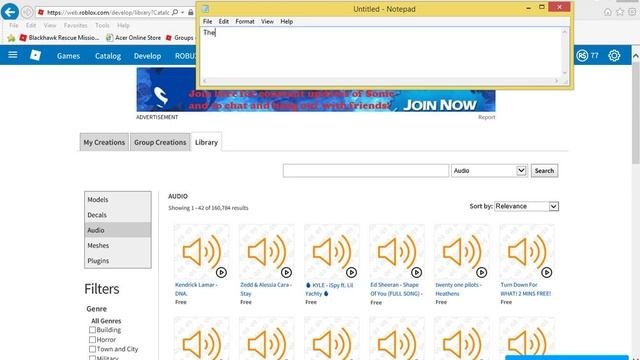
Task: Open the address bar dropdown arrow
Action: (x=182, y=13)
